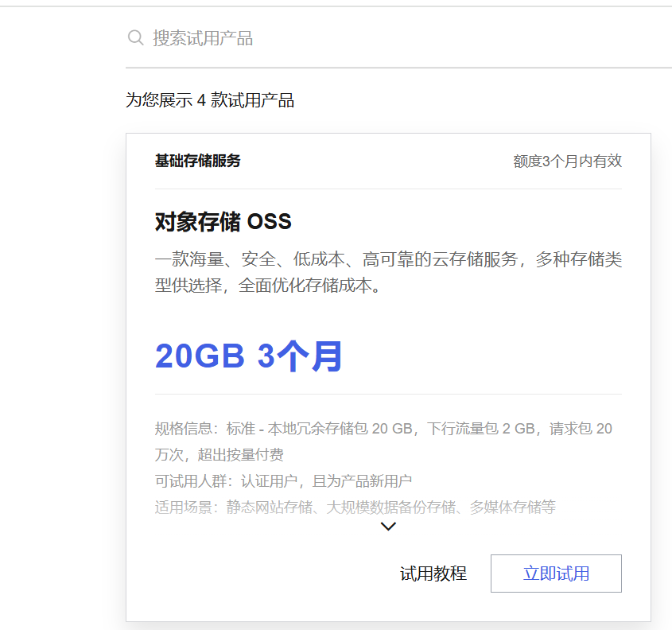The image size is (672, 630).
Task: Click the 可试用人群 eligibility line
Action: (283, 481)
